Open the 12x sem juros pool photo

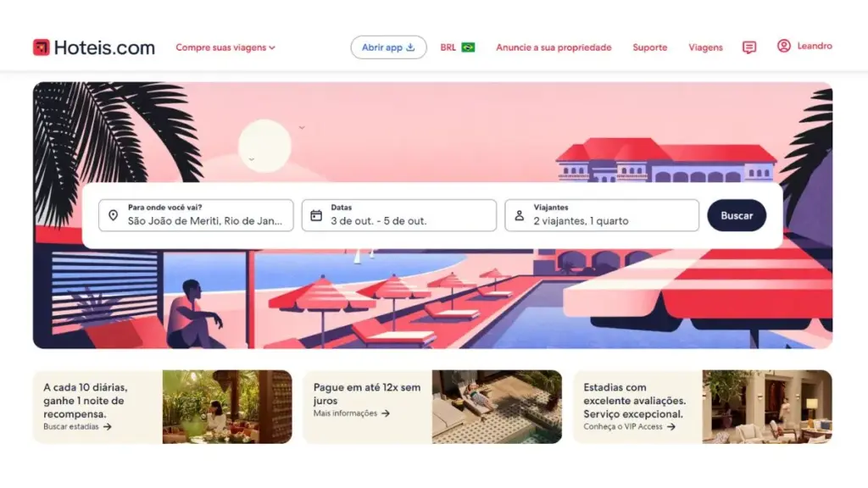(497, 407)
